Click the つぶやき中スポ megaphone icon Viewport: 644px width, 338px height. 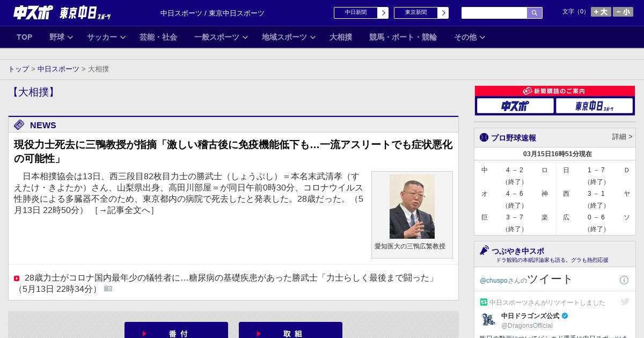(x=484, y=251)
